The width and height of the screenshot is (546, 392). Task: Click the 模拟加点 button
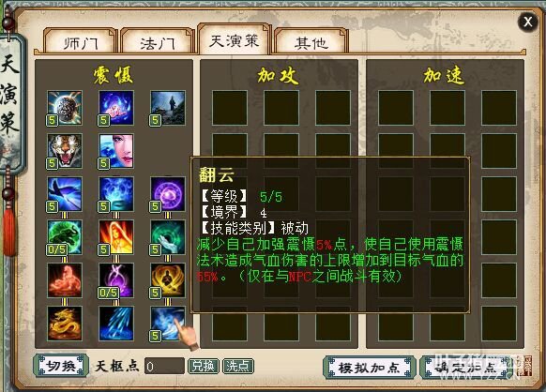pos(369,368)
